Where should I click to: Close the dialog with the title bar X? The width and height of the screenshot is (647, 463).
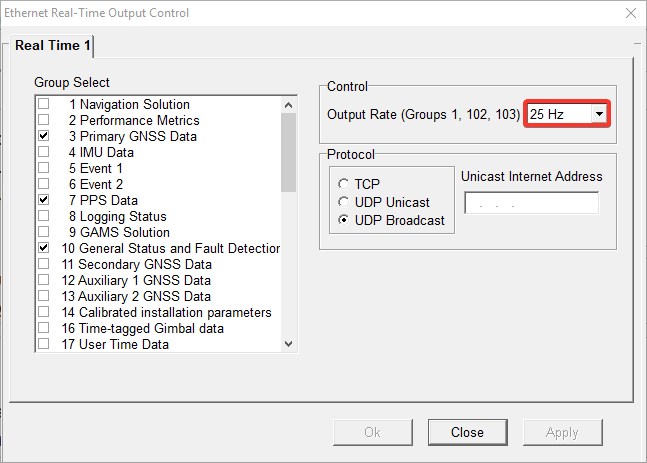[629, 13]
